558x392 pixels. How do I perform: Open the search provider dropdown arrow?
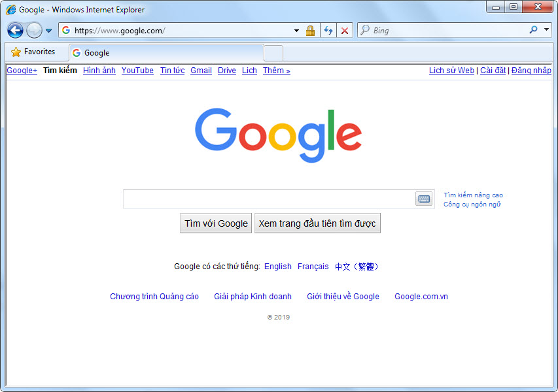point(546,29)
